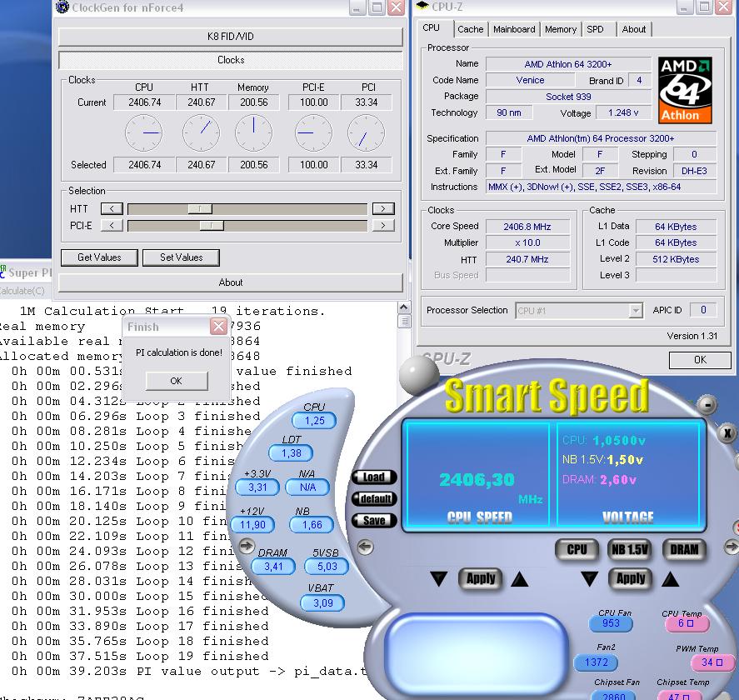Switch to the CPU tab in CPU-Z
Screen dimensions: 739x700
click(x=431, y=27)
